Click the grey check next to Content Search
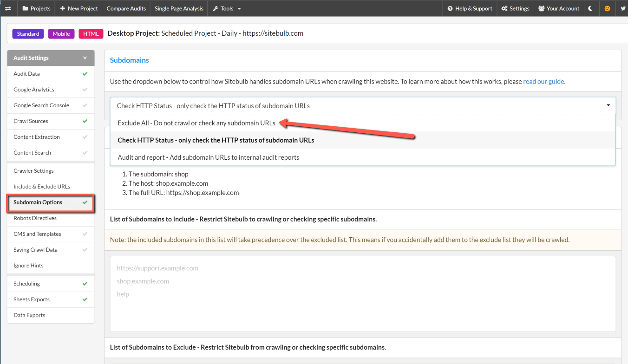 pos(85,153)
